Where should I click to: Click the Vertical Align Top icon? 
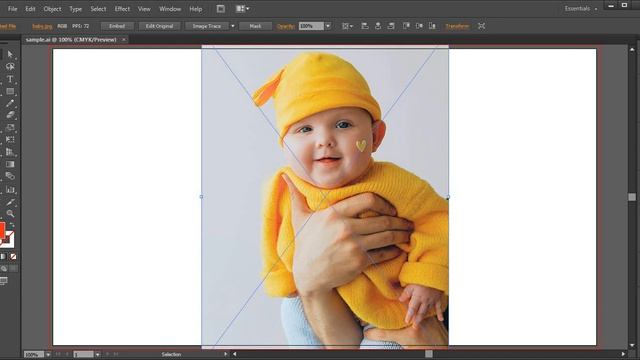click(406, 26)
